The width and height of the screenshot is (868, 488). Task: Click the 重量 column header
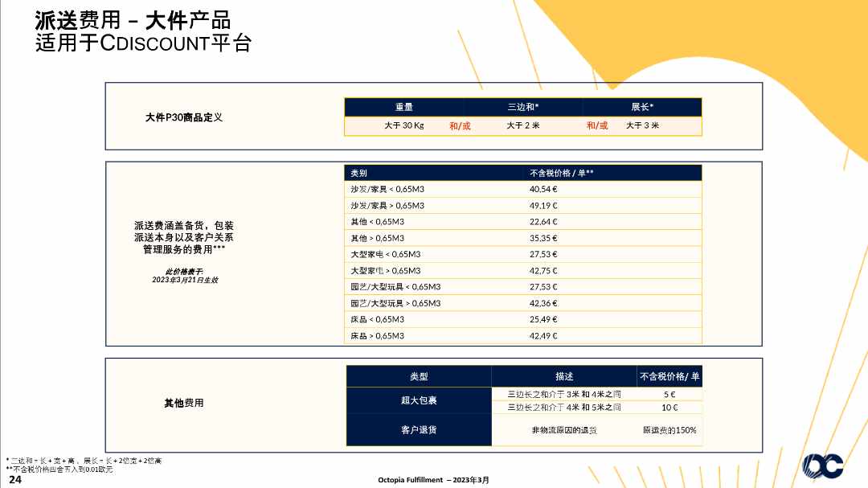[404, 107]
